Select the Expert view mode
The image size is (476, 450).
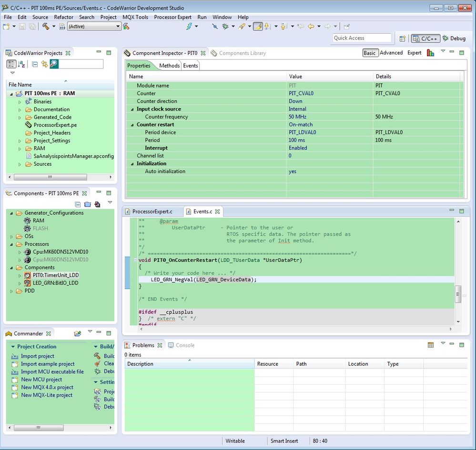click(x=415, y=53)
